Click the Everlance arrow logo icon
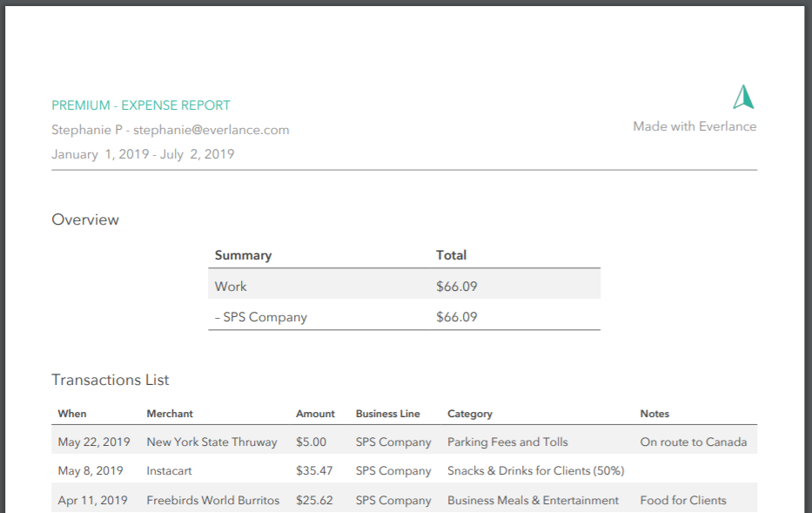This screenshot has width=812, height=513. click(x=743, y=97)
